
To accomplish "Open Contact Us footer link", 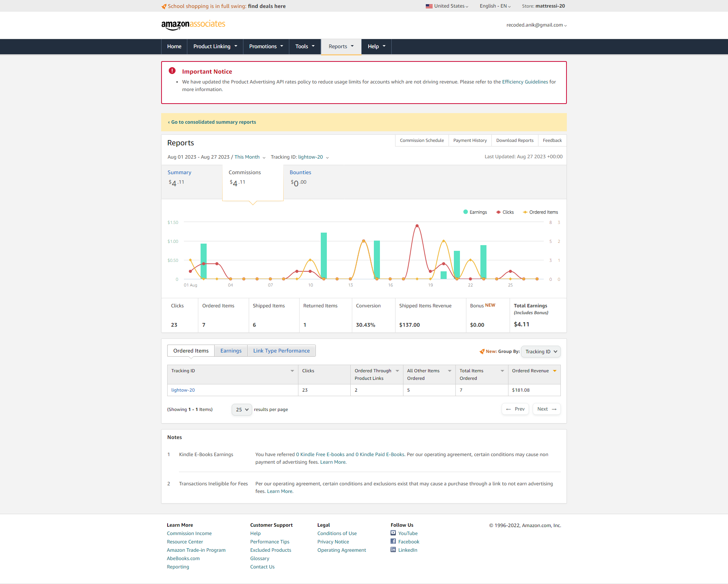I will [262, 567].
